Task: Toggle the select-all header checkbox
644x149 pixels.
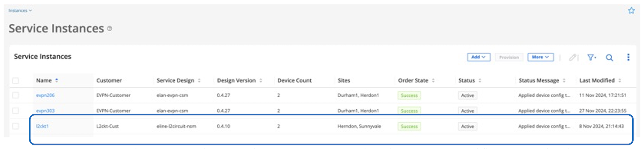Action: click(16, 81)
